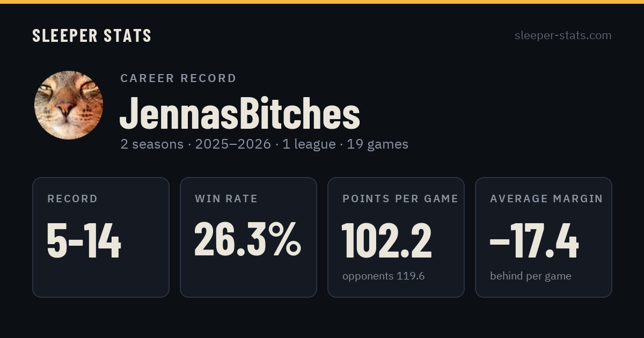
Task: Select the JennasBitches username heading
Action: coord(240,113)
